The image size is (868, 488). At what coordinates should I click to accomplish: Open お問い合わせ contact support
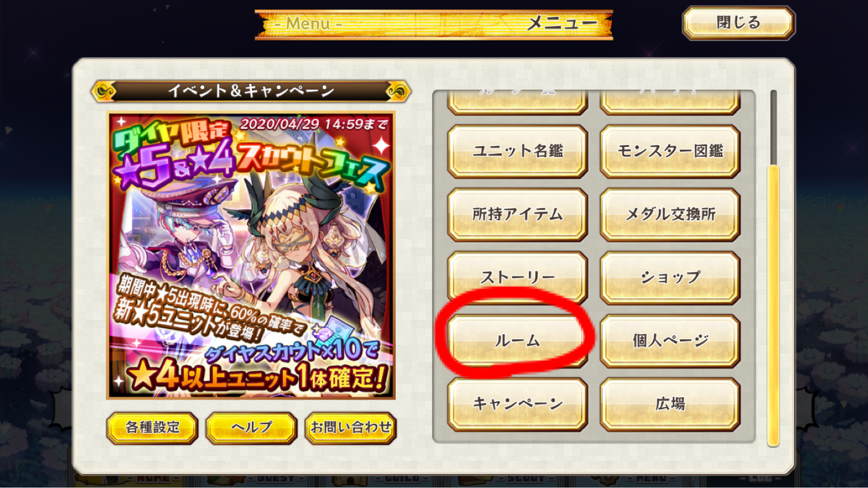[351, 428]
